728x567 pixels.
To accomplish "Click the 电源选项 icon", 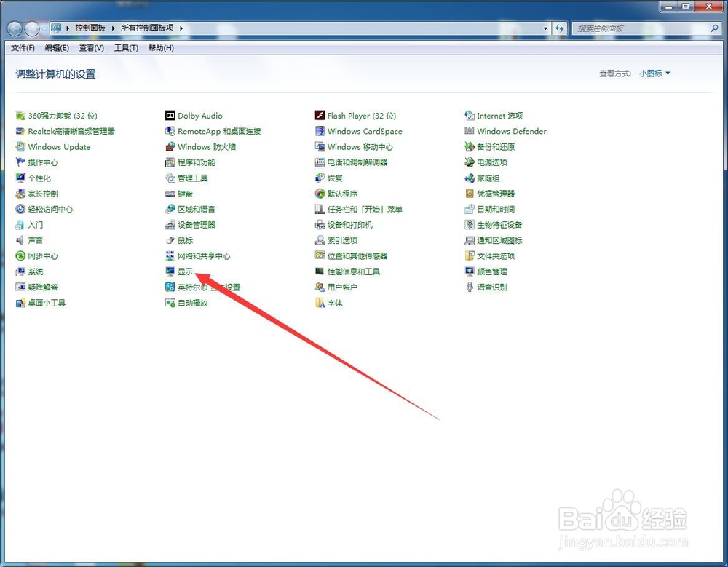I will pyautogui.click(x=470, y=162).
